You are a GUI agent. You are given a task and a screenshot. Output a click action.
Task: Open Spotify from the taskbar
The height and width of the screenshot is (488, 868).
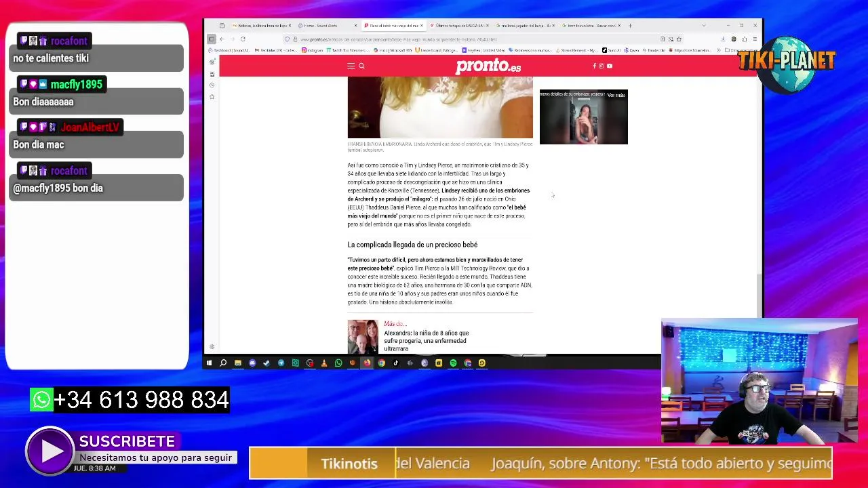pos(453,363)
